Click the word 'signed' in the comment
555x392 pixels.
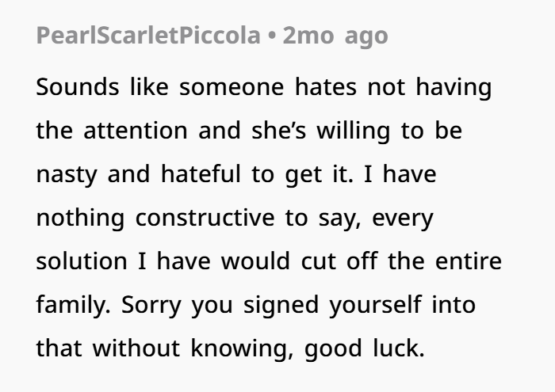tap(281, 305)
